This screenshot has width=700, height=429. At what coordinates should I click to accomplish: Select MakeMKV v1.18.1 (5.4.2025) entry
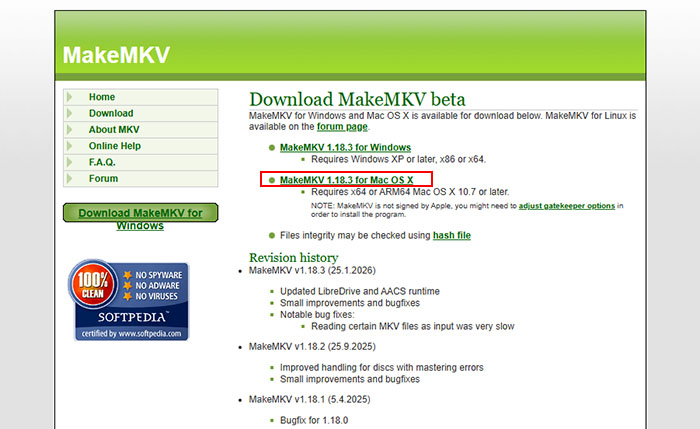(x=309, y=400)
